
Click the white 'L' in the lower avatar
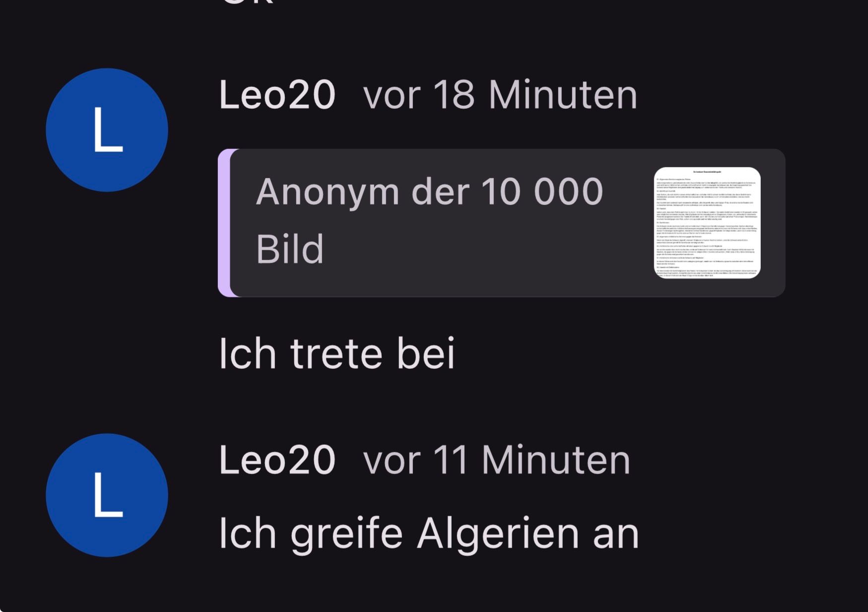pos(108,494)
